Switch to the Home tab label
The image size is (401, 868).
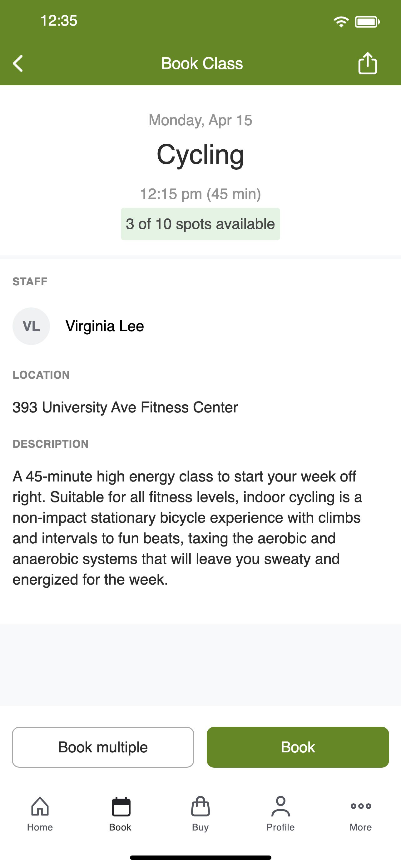(x=40, y=827)
